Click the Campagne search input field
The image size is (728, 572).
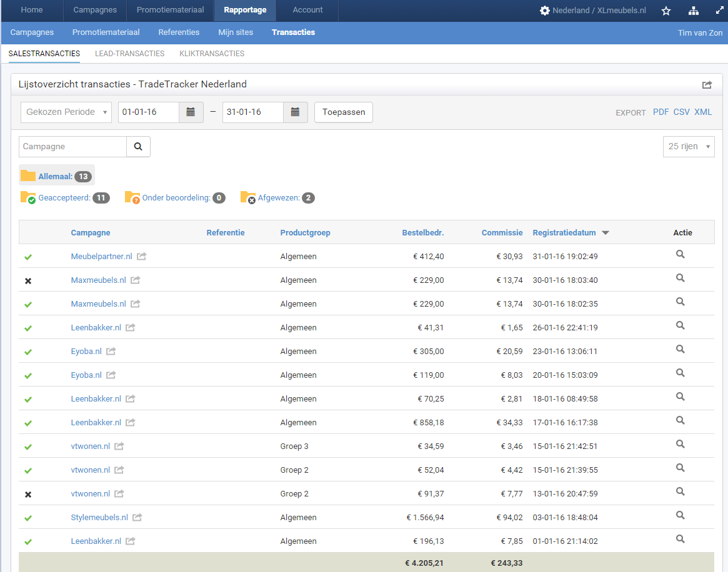(x=73, y=147)
